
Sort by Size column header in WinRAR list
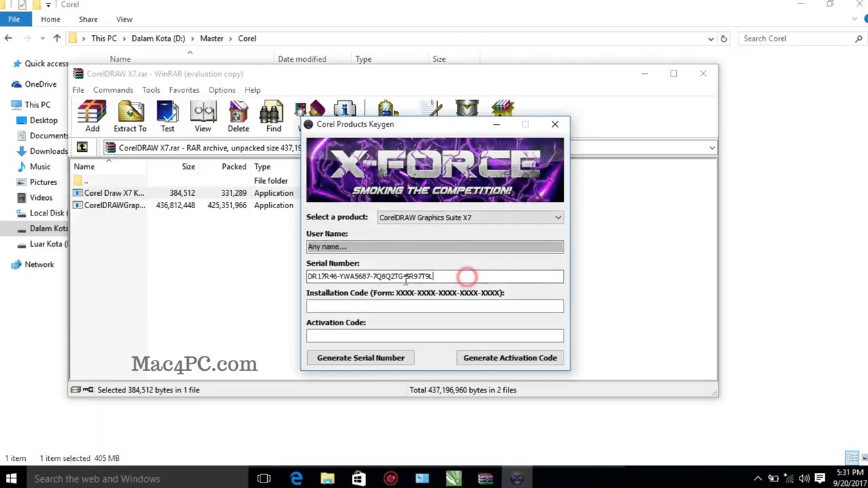(189, 167)
